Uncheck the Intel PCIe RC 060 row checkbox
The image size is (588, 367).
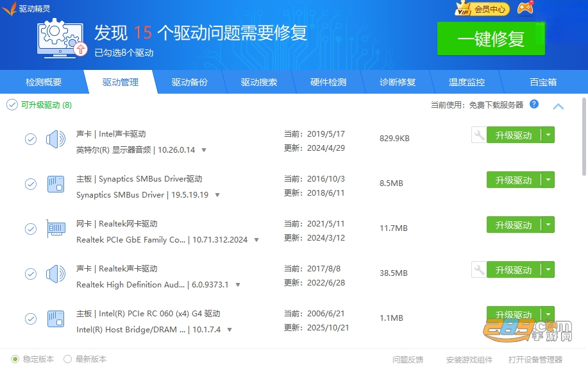(31, 319)
